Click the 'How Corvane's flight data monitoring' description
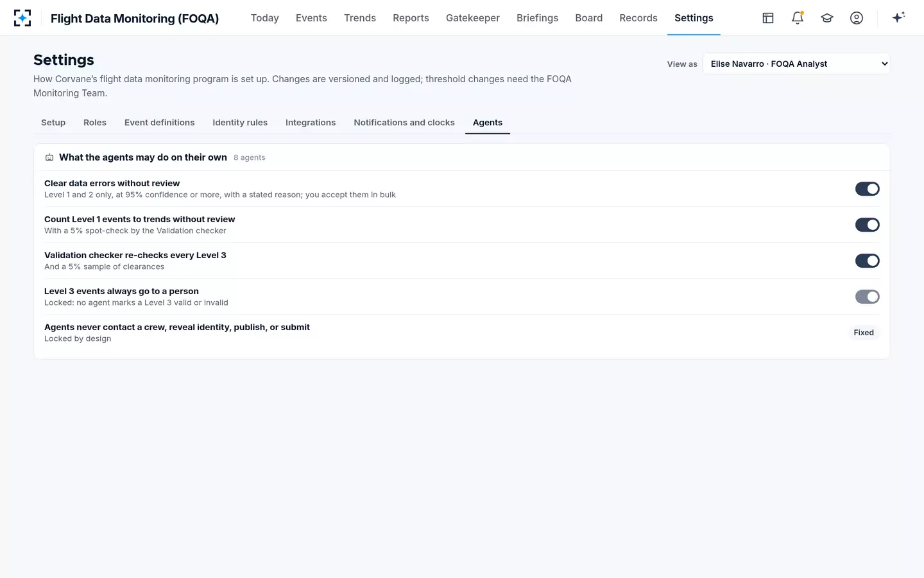924x578 pixels. coord(302,86)
